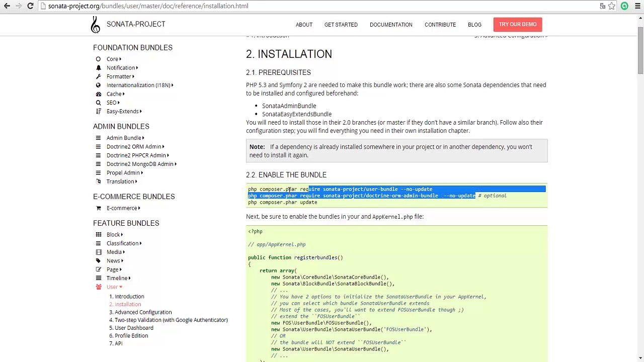Expand the Doctrine2 PHPCR Admin arrow
Screen dimensions: 644x362
tap(168, 155)
